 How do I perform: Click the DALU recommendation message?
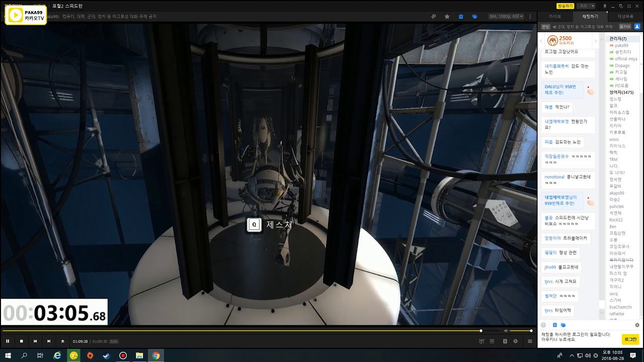tap(562, 89)
